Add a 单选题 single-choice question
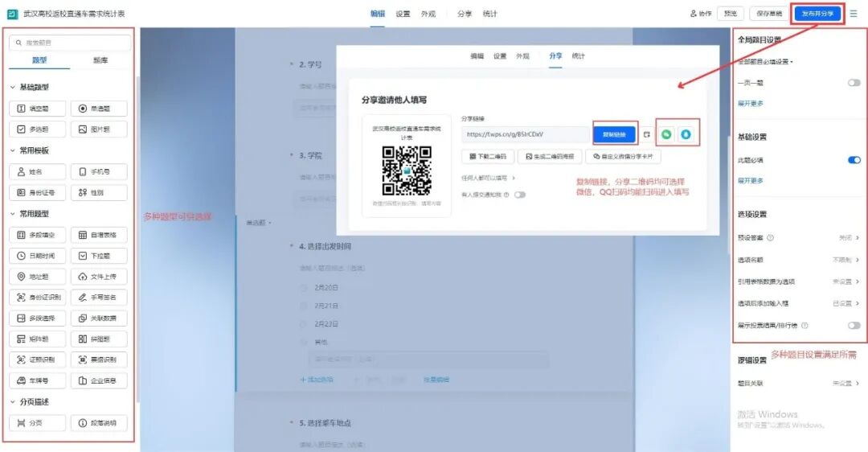Screen dimensions: 868x452 [99, 109]
